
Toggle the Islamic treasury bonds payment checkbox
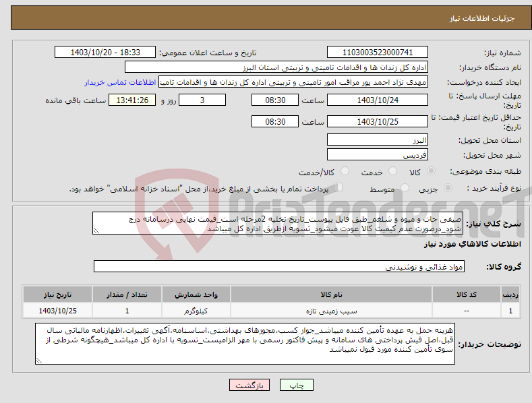pos(338,187)
